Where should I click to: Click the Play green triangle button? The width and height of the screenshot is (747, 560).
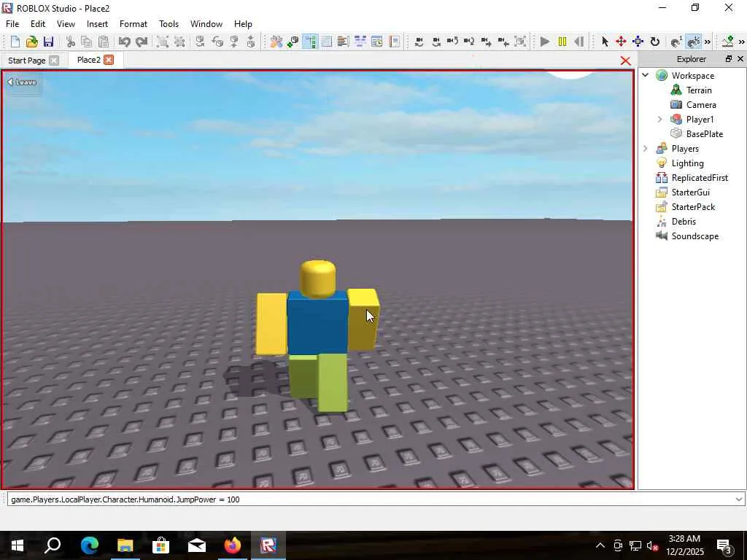(545, 42)
